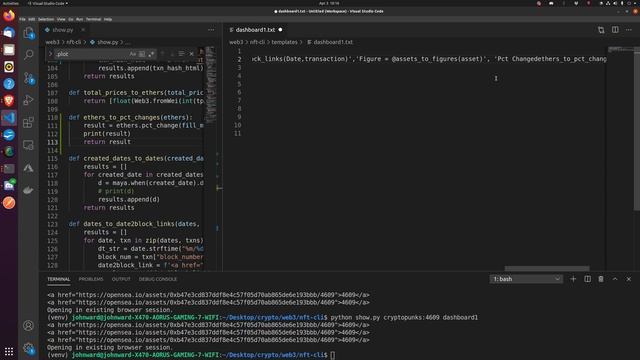
Task: Switch to the OUTPUT panel tab
Action: point(121,279)
